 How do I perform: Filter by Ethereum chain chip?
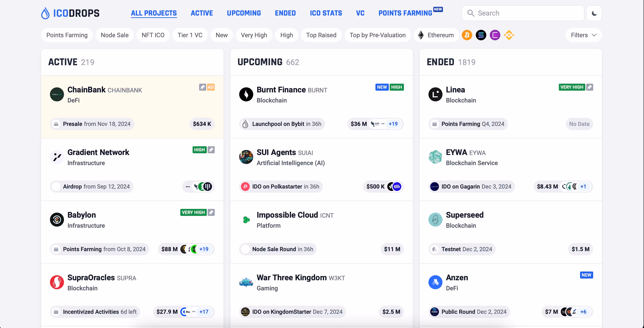tap(436, 35)
